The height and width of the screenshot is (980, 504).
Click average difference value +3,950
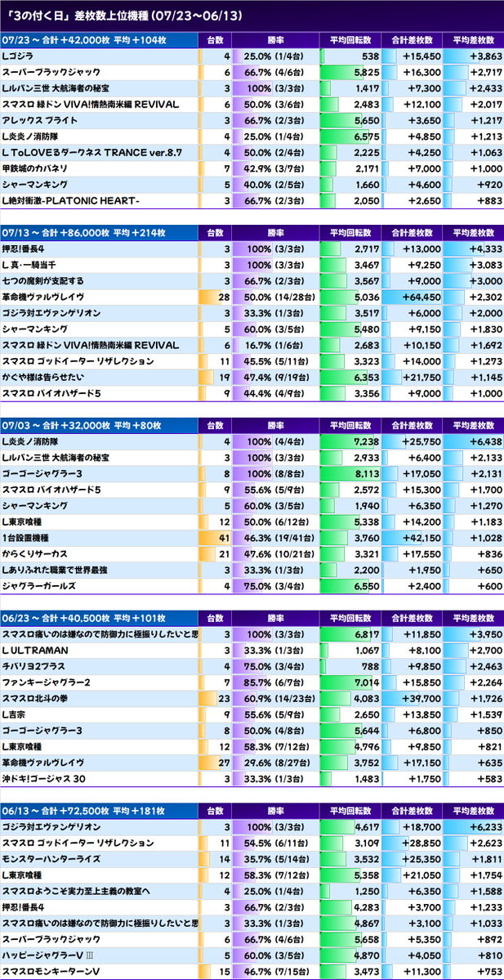click(485, 633)
